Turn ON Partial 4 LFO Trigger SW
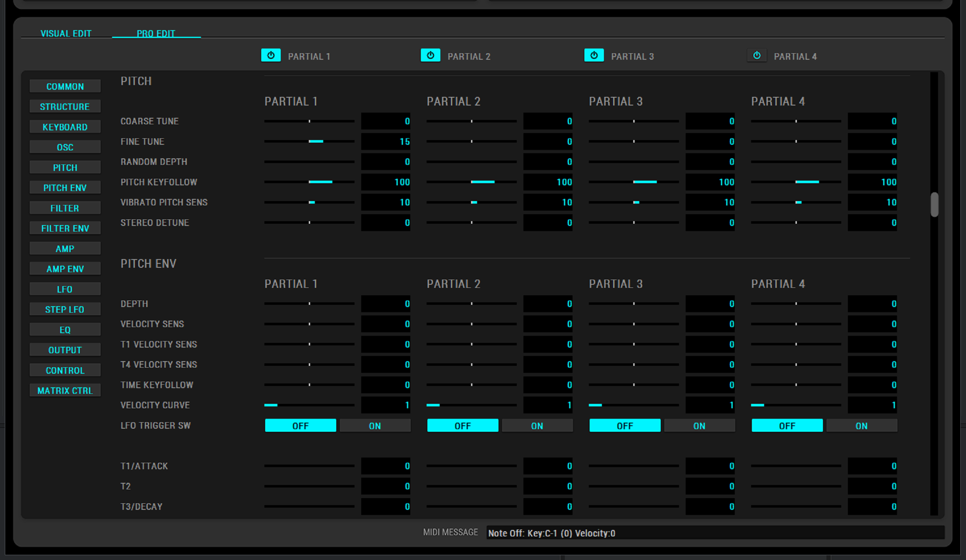Image resolution: width=966 pixels, height=560 pixels. (x=861, y=426)
